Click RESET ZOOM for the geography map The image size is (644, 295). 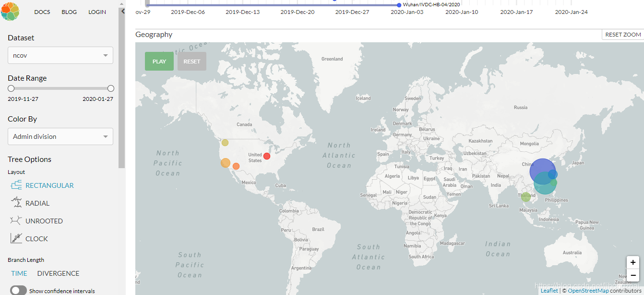623,35
